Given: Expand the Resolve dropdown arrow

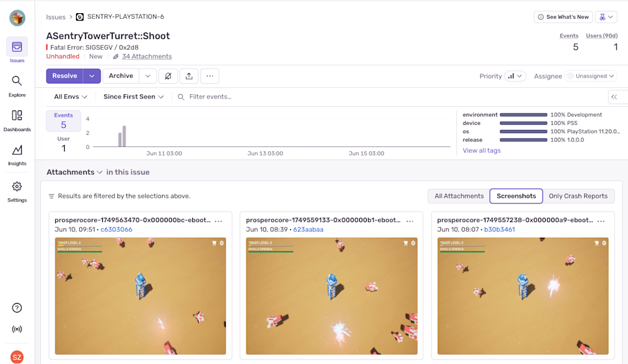Looking at the screenshot, I should tap(92, 76).
